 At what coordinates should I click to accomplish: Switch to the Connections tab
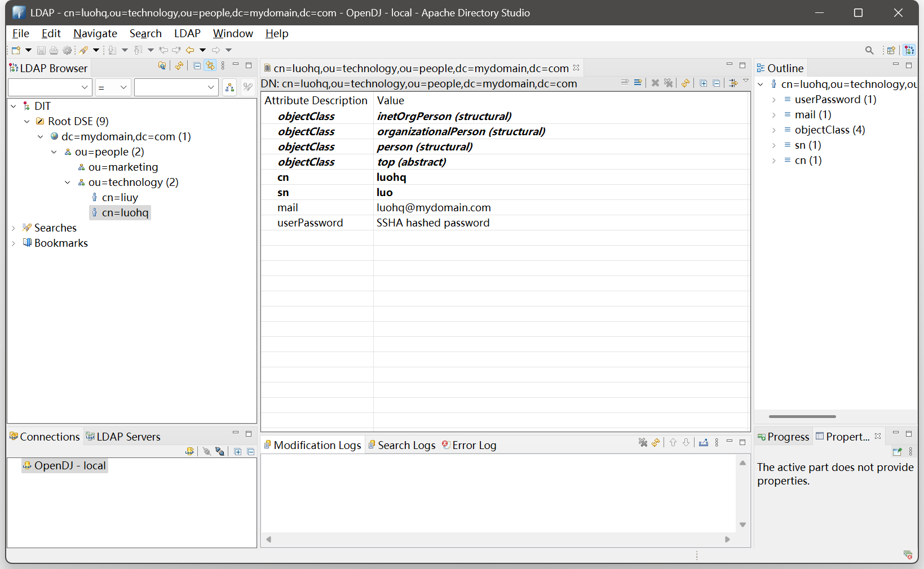[45, 437]
